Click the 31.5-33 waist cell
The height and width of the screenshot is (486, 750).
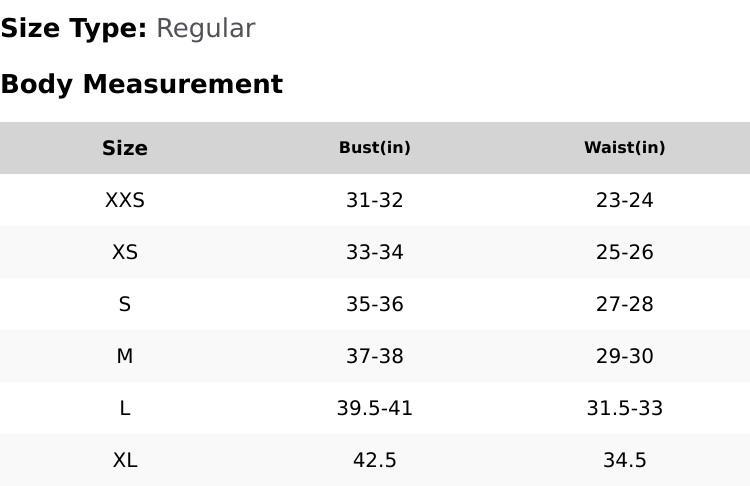[x=625, y=408]
